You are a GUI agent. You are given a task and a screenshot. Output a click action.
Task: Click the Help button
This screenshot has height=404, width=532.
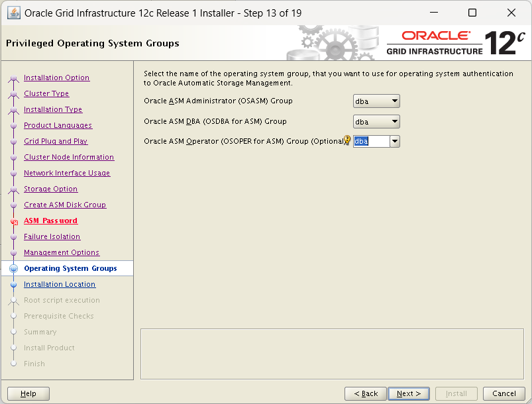(x=28, y=393)
